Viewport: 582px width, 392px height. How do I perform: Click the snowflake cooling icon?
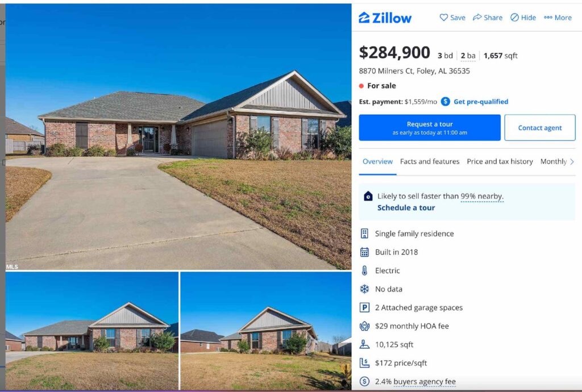click(364, 289)
